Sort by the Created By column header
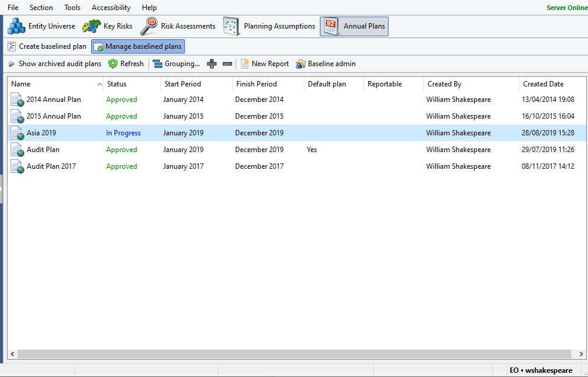 click(471, 84)
